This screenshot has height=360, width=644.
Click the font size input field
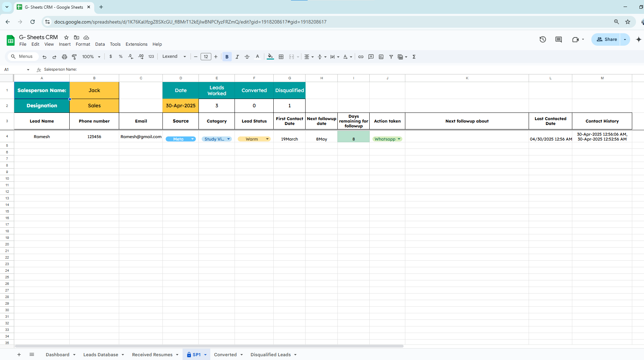(x=206, y=57)
